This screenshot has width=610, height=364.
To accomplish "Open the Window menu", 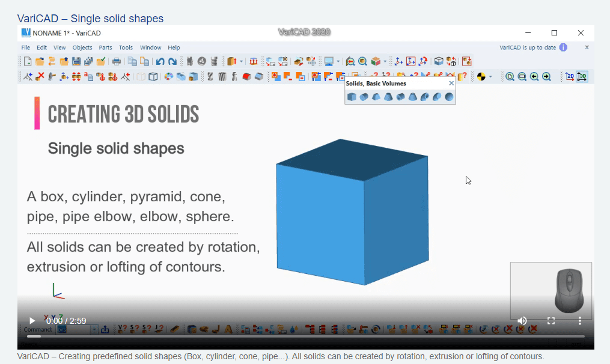I will coord(151,47).
